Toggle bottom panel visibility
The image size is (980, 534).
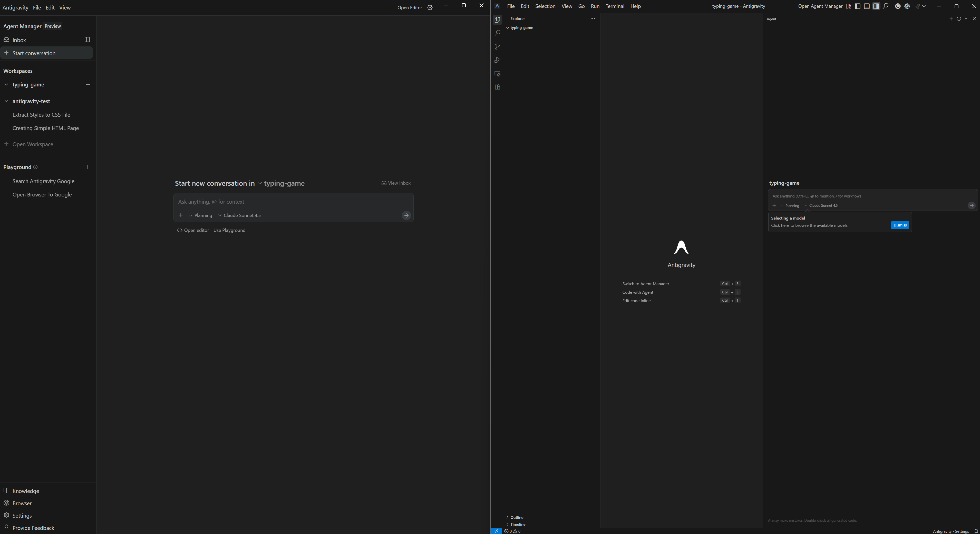pos(867,6)
